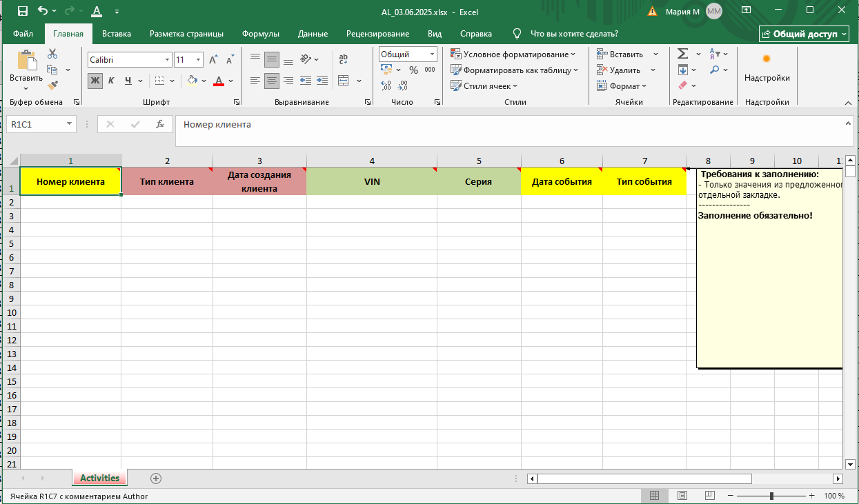Click the insert function fx icon

click(160, 124)
